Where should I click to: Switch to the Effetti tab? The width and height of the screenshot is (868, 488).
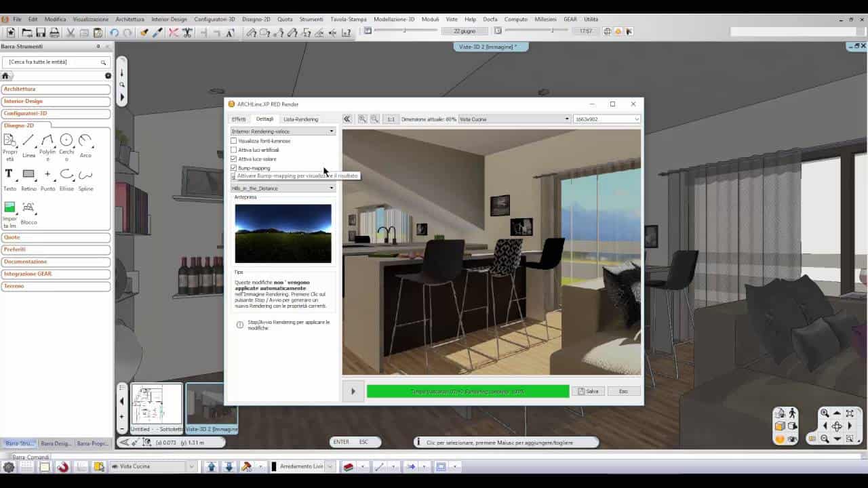238,119
